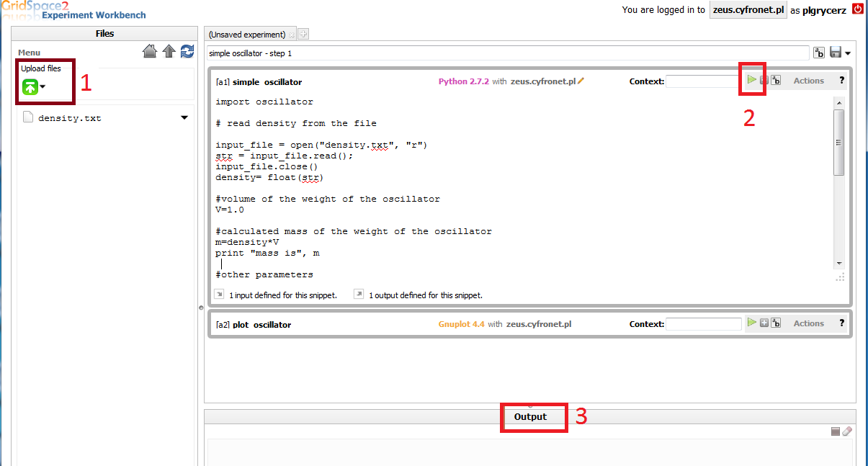This screenshot has height=466, width=868.
Task: Switch to the (Unsaved experiment) tab
Action: click(247, 35)
